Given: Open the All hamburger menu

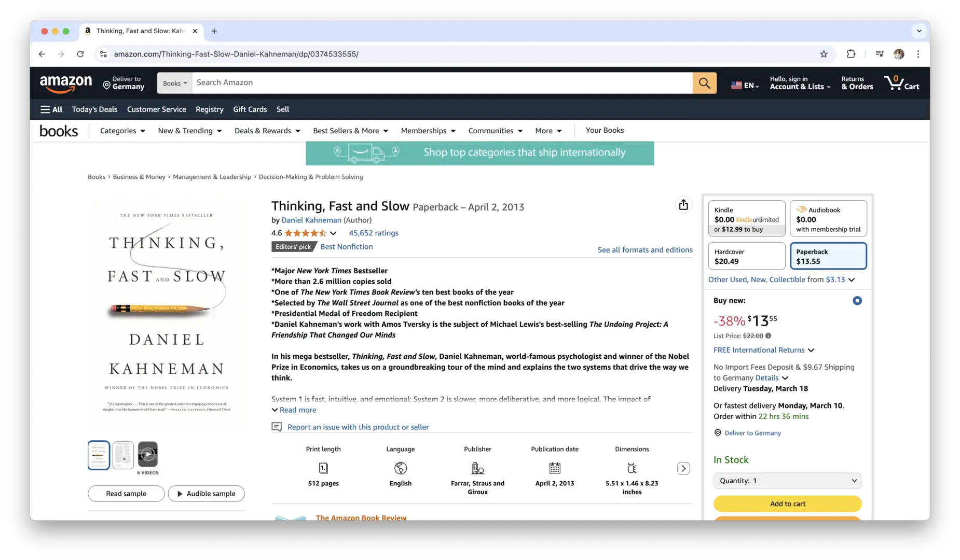Looking at the screenshot, I should click(51, 109).
